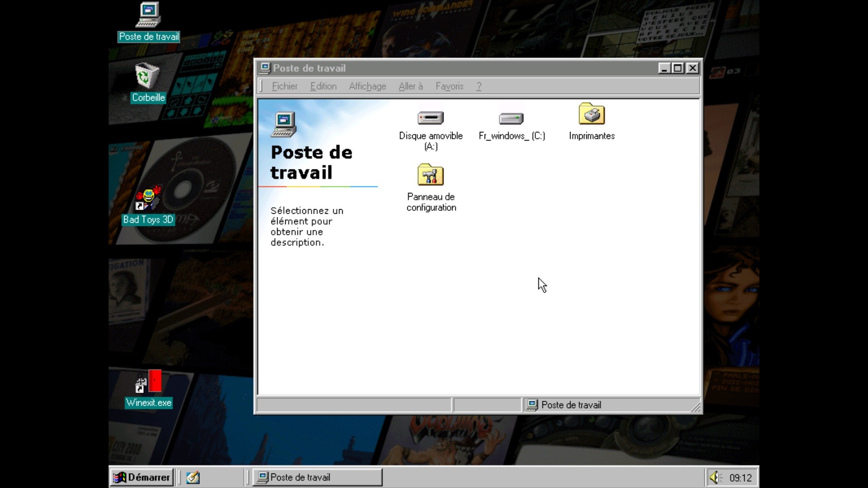Click the volume speaker tray icon
Viewport: 868px width, 488px height.
[x=715, y=477]
